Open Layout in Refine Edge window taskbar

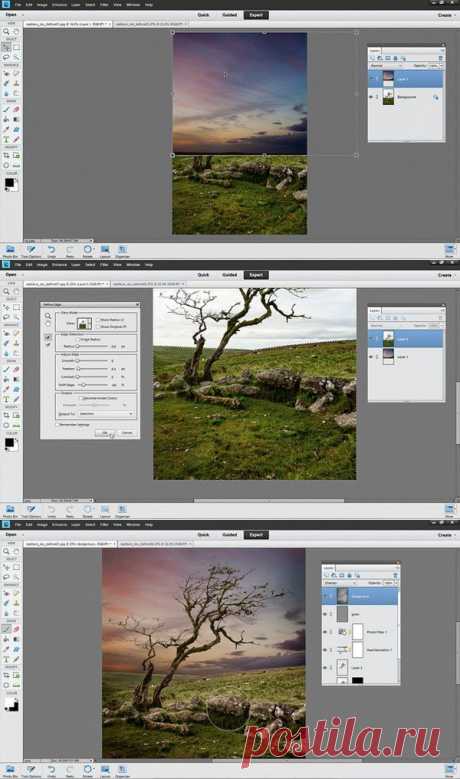coord(105,511)
